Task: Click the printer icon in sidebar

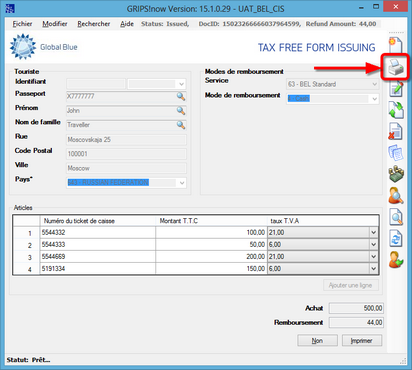Action: [396, 67]
